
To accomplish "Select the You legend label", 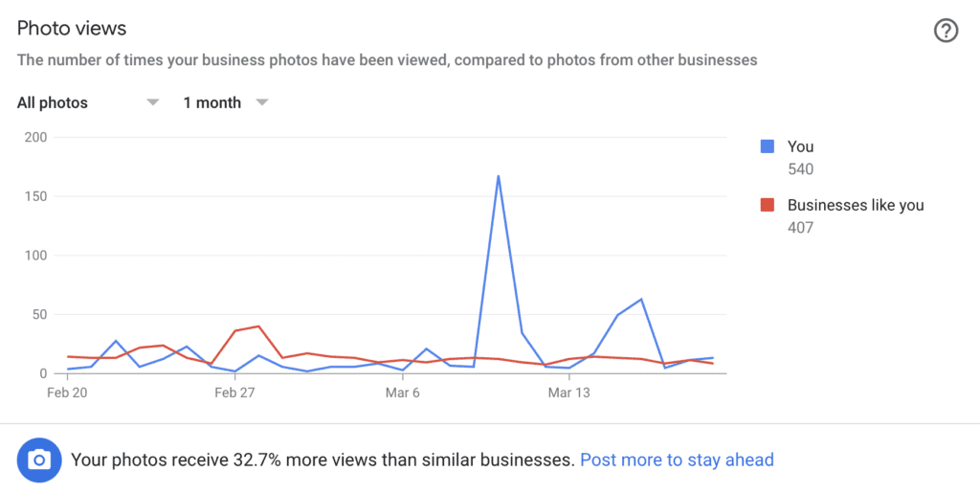I will 800,146.
